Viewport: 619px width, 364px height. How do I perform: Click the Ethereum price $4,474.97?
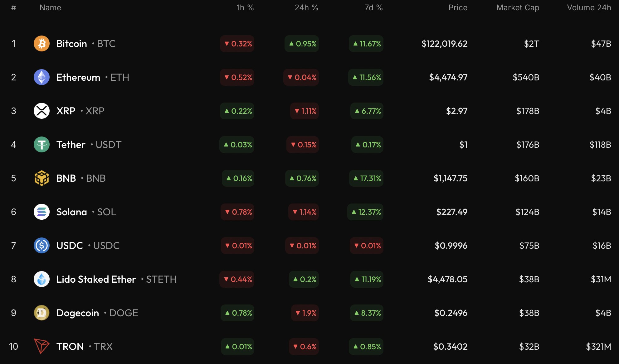point(448,77)
